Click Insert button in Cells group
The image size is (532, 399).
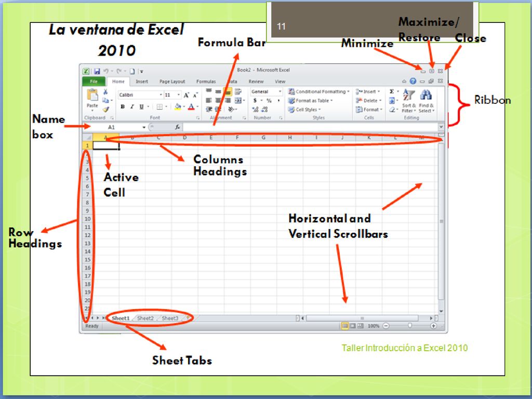(x=368, y=91)
